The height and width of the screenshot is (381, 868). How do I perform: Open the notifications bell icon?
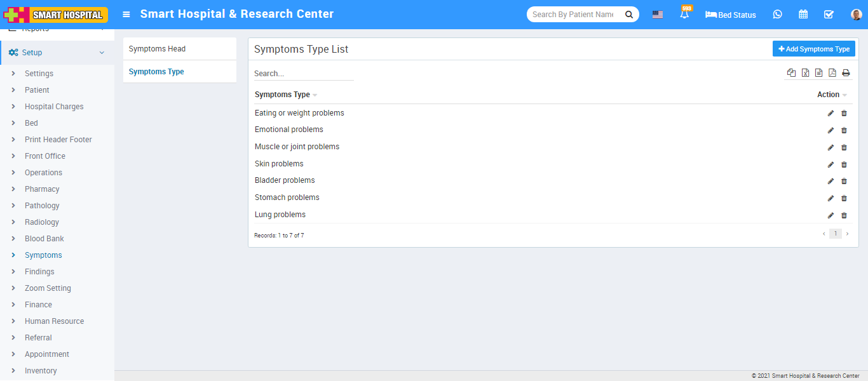point(684,15)
